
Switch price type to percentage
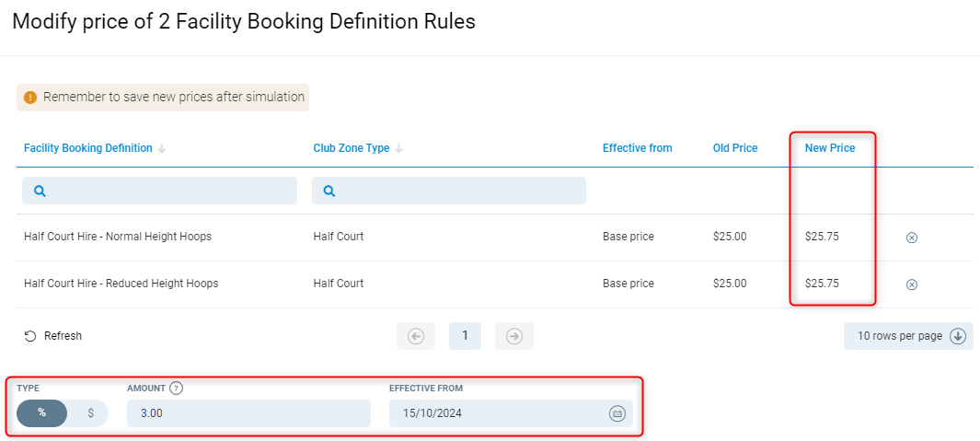point(41,412)
